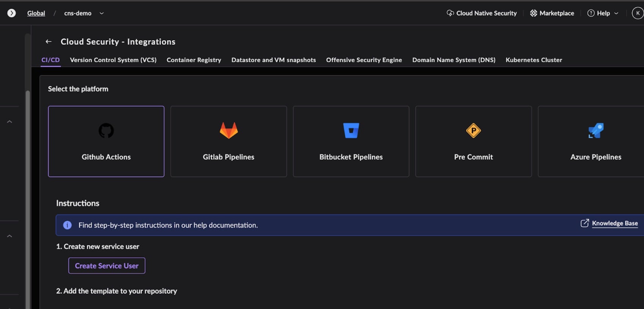Collapse the lower sidebar section chevron
The width and height of the screenshot is (644, 309).
[10, 236]
